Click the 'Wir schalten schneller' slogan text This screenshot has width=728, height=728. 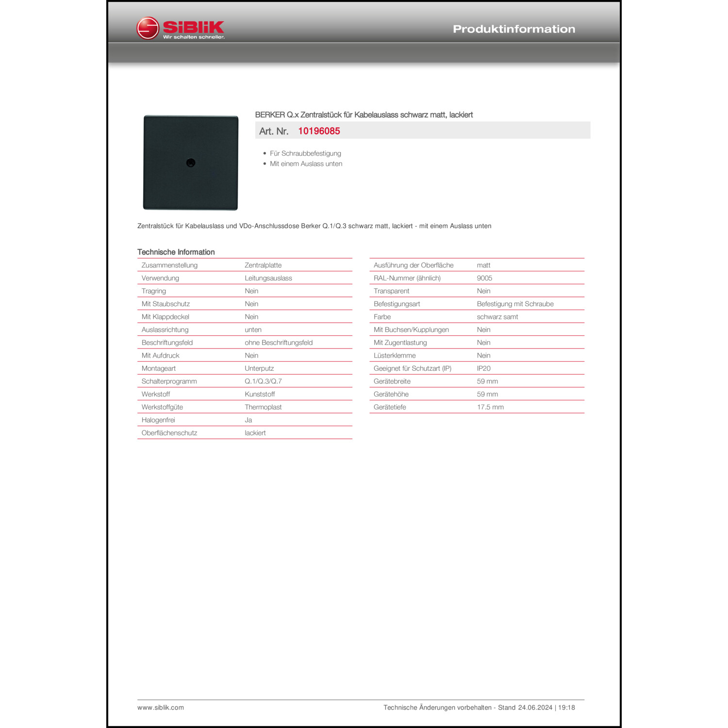[x=194, y=37]
